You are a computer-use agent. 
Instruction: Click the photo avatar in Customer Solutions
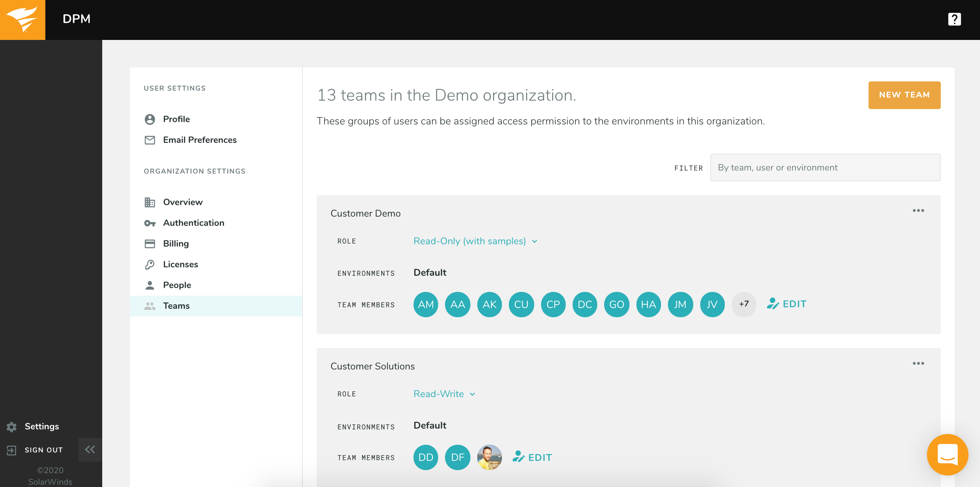489,457
